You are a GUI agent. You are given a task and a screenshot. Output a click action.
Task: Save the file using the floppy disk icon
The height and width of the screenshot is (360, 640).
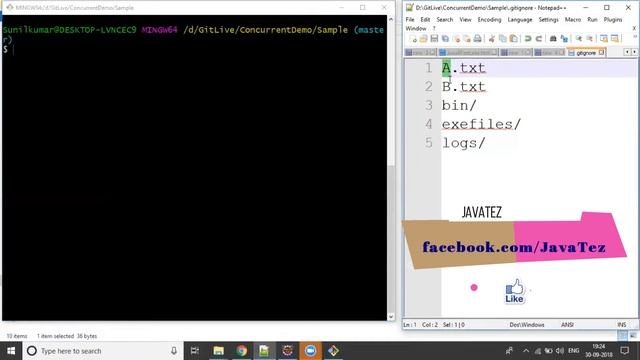tap(434, 39)
